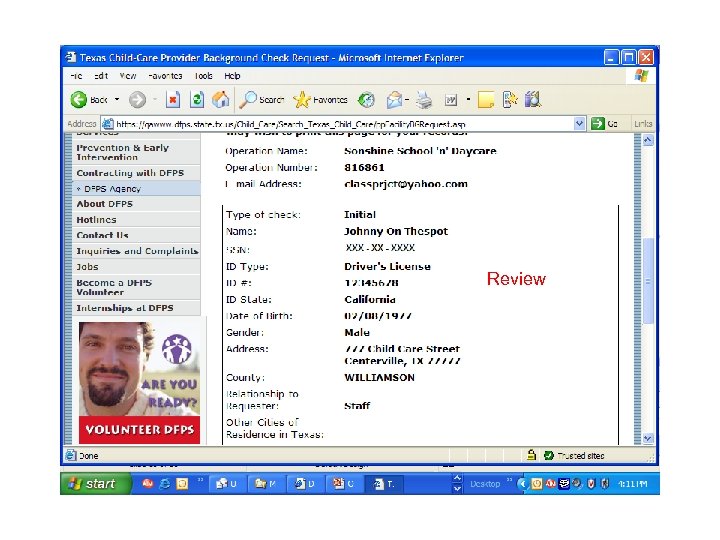Go to the Home page icon
Image resolution: width=720 pixels, height=540 pixels.
coord(221,100)
